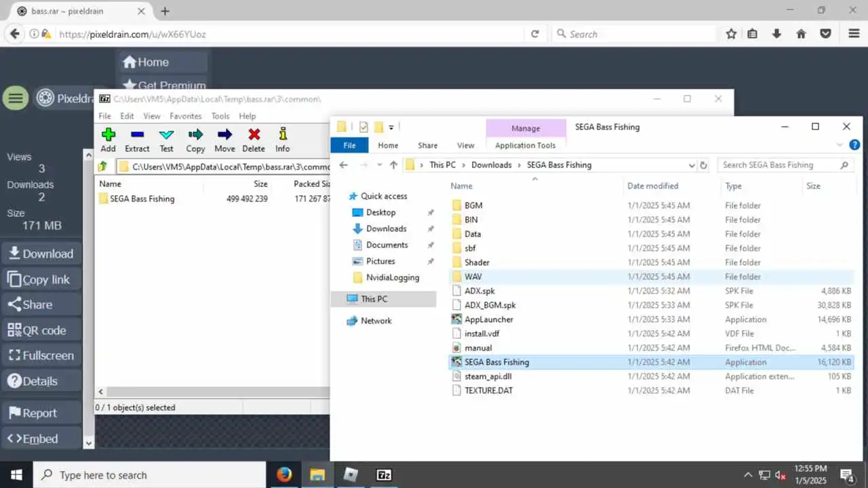Open a new Firefox tab with plus
This screenshot has width=868, height=488.
point(165,11)
